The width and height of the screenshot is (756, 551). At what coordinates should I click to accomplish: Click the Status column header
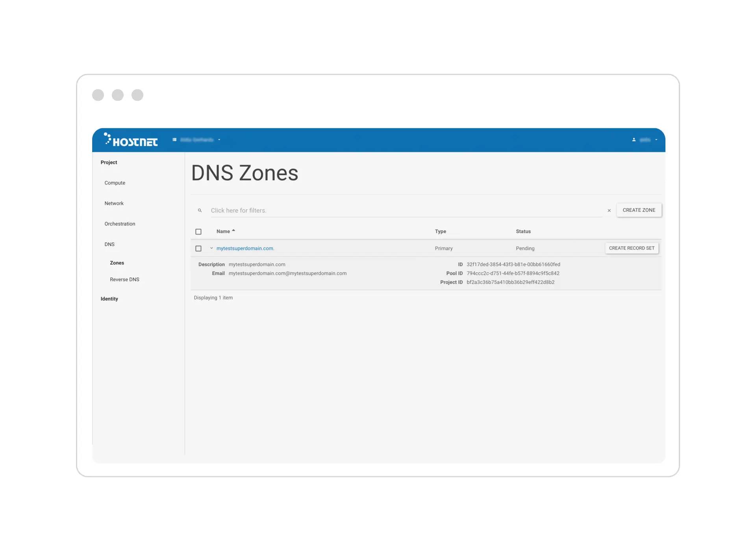523,231
